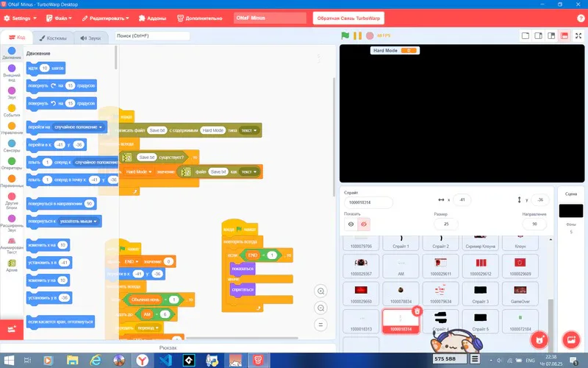This screenshot has height=368, width=588.
Task: Click the choose a backdrop button
Action: click(571, 340)
